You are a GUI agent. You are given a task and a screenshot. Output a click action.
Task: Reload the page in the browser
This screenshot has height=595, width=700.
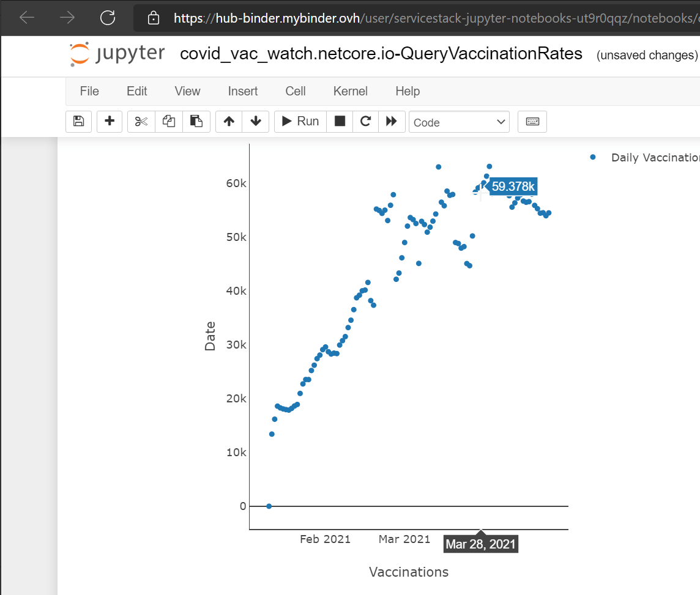(107, 18)
